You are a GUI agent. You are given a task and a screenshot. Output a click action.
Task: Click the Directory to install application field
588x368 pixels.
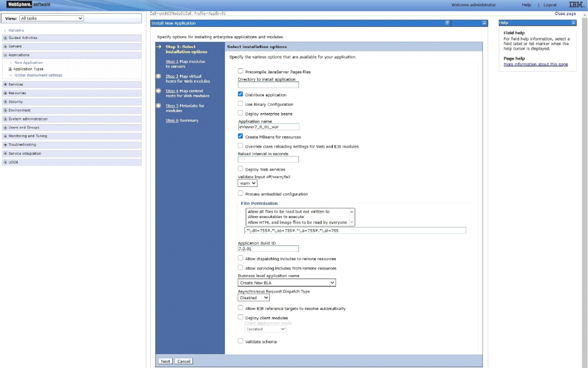pos(268,85)
